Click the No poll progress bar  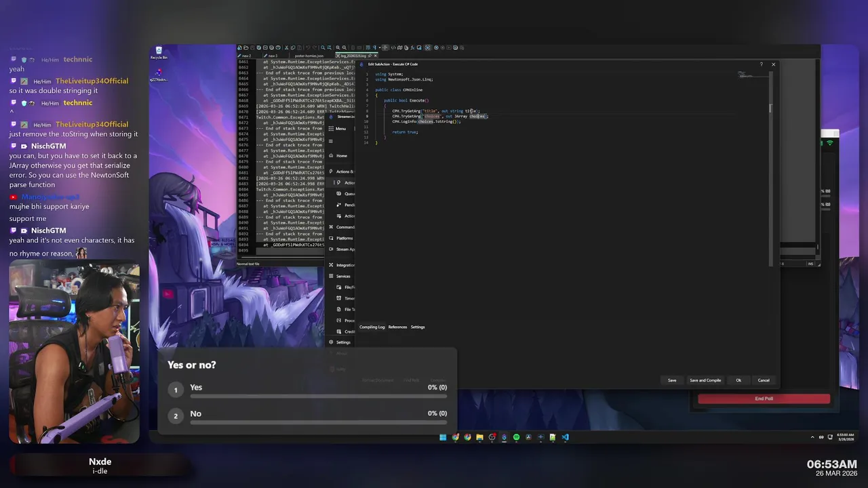[x=318, y=422]
